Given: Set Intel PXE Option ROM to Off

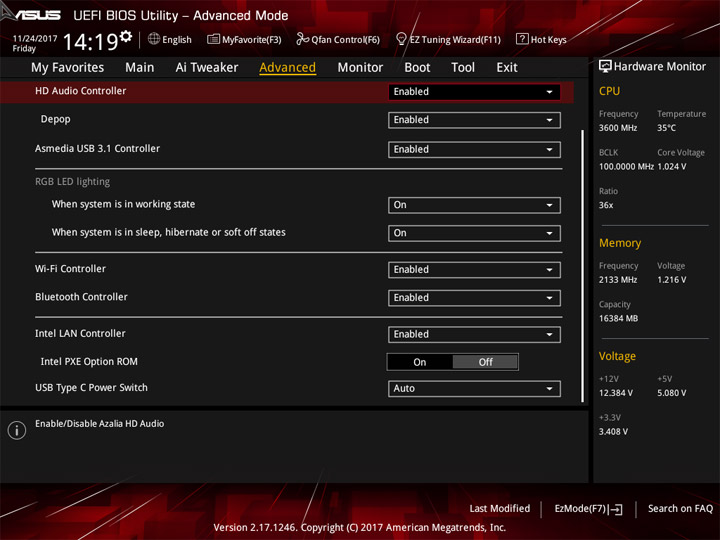Looking at the screenshot, I should coord(485,362).
